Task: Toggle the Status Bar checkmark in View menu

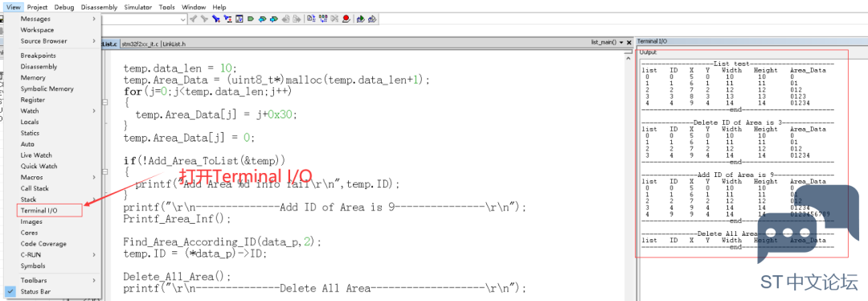Action: click(x=10, y=291)
